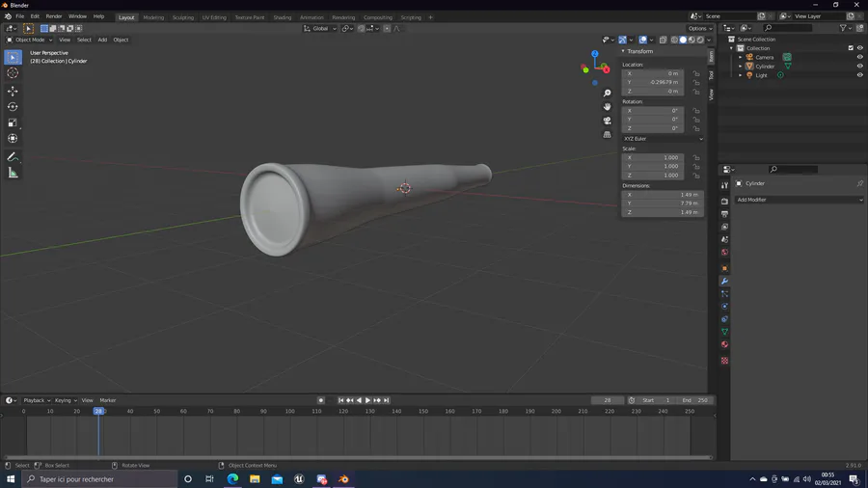Open the Add Modifier dropdown
This screenshot has width=868, height=488.
(799, 200)
